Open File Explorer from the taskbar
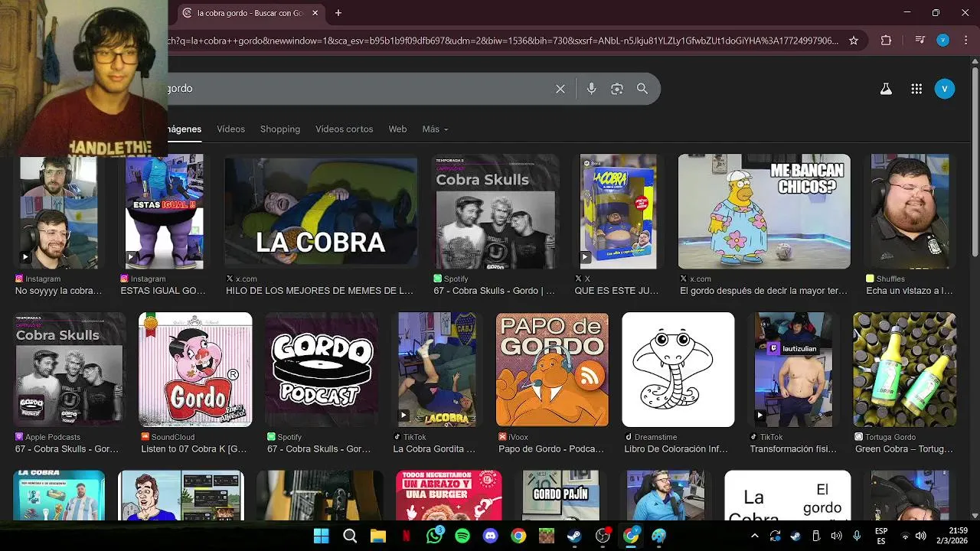980x551 pixels. [x=378, y=536]
